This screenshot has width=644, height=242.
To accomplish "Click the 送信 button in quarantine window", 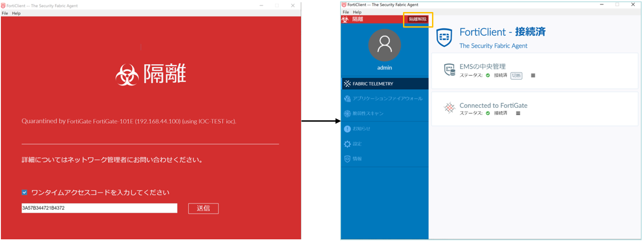I will 203,208.
